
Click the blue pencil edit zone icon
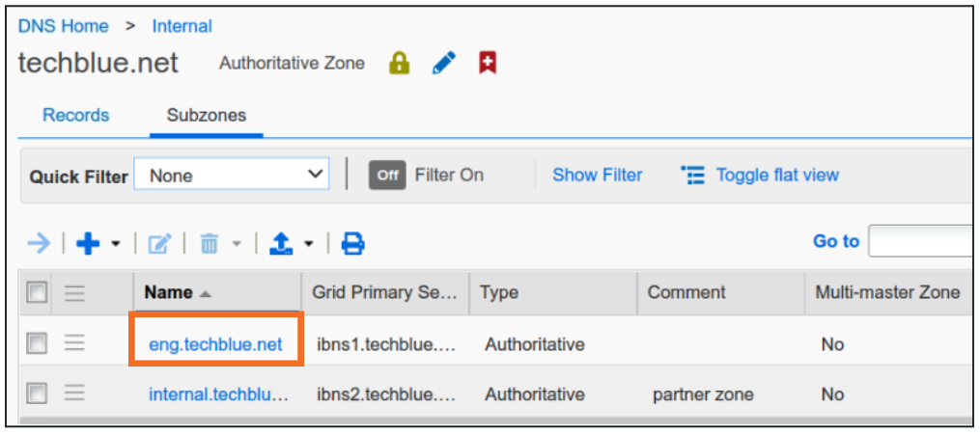pyautogui.click(x=443, y=64)
